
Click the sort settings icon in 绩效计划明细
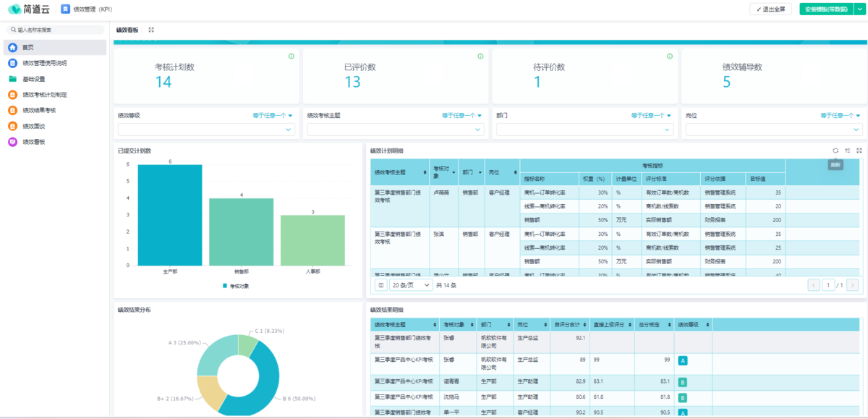point(847,151)
